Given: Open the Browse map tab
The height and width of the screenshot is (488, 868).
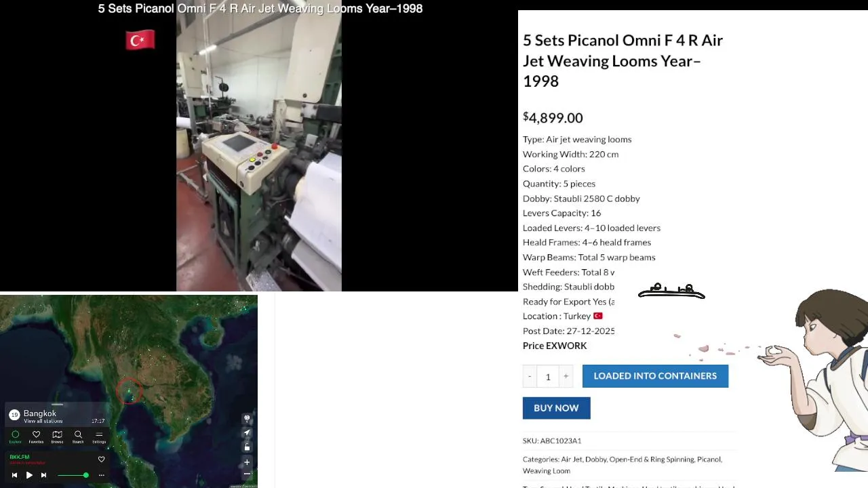Looking at the screenshot, I should tap(57, 436).
